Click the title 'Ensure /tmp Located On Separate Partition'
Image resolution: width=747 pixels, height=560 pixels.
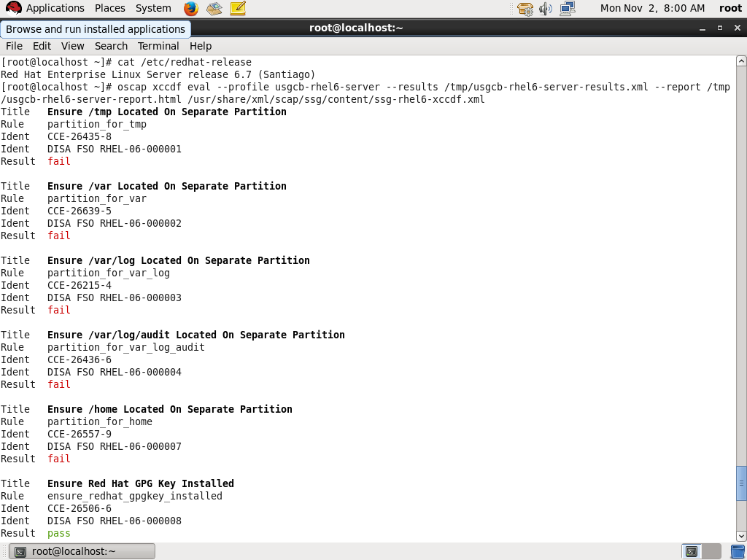[x=167, y=112]
